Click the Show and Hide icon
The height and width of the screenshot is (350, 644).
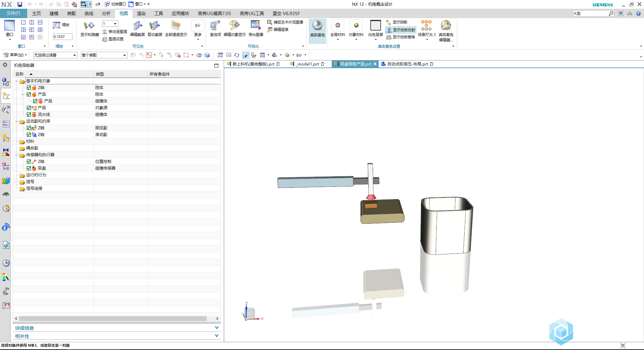[89, 26]
